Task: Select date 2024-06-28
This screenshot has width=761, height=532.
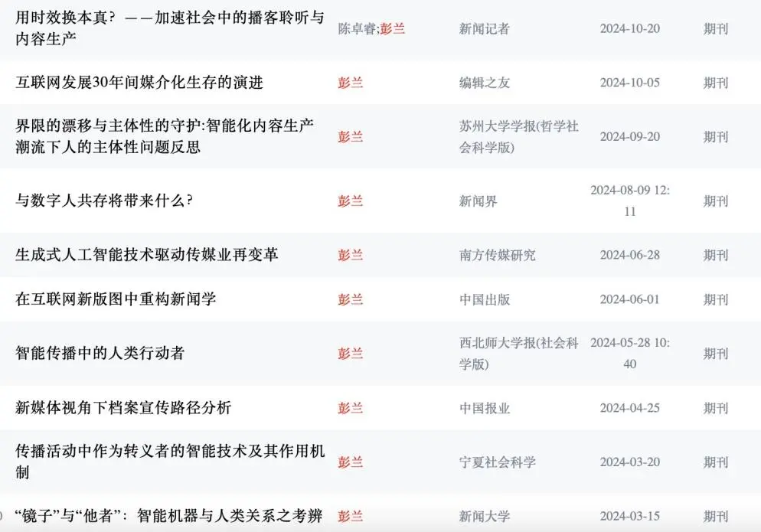Action: 630,255
